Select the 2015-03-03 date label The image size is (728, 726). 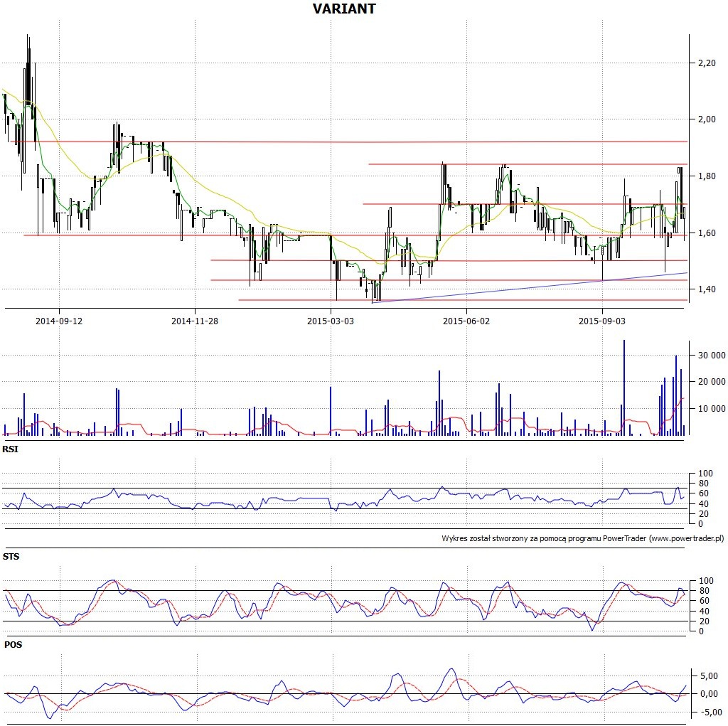tap(330, 321)
